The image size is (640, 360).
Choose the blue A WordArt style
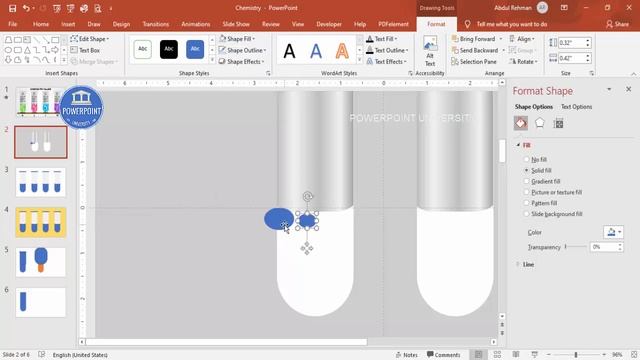316,51
